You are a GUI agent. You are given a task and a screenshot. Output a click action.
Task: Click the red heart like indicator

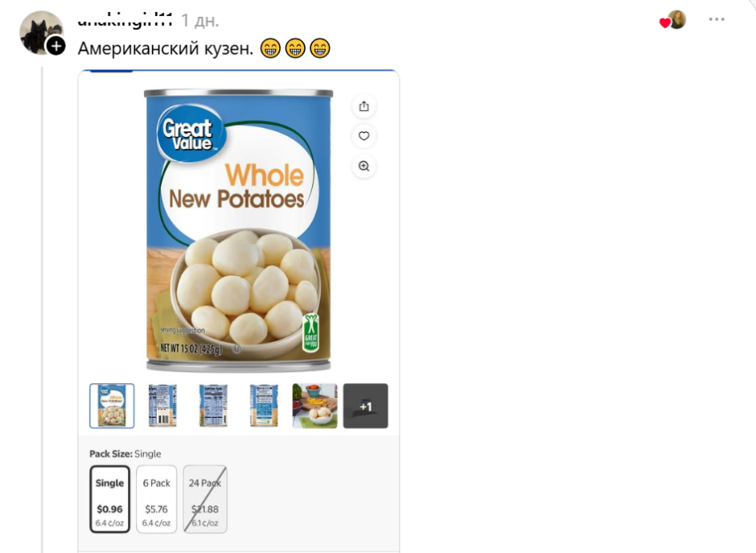665,23
